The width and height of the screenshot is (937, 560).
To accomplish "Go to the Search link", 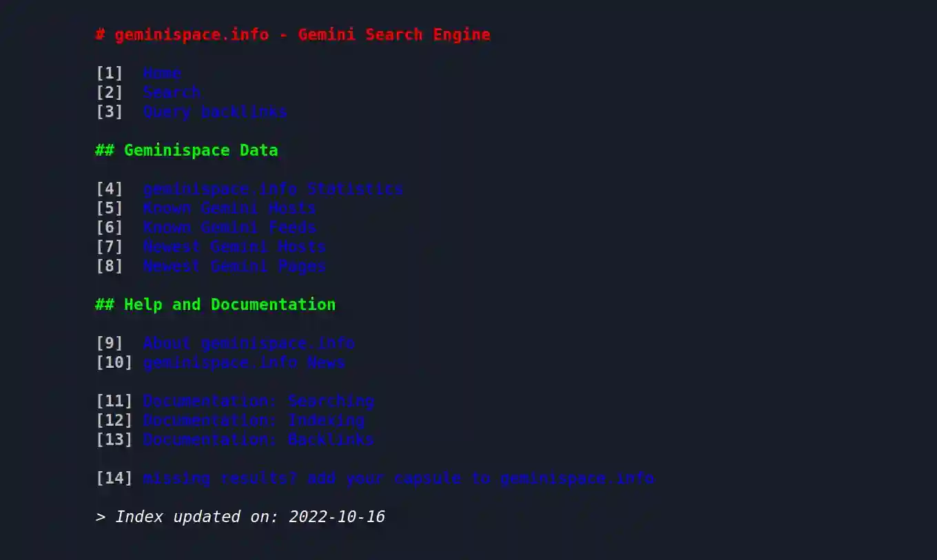I will (172, 92).
